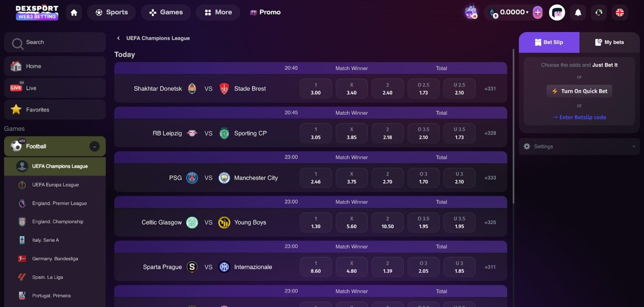Expand the Settings panel in bet slip

pyautogui.click(x=579, y=147)
